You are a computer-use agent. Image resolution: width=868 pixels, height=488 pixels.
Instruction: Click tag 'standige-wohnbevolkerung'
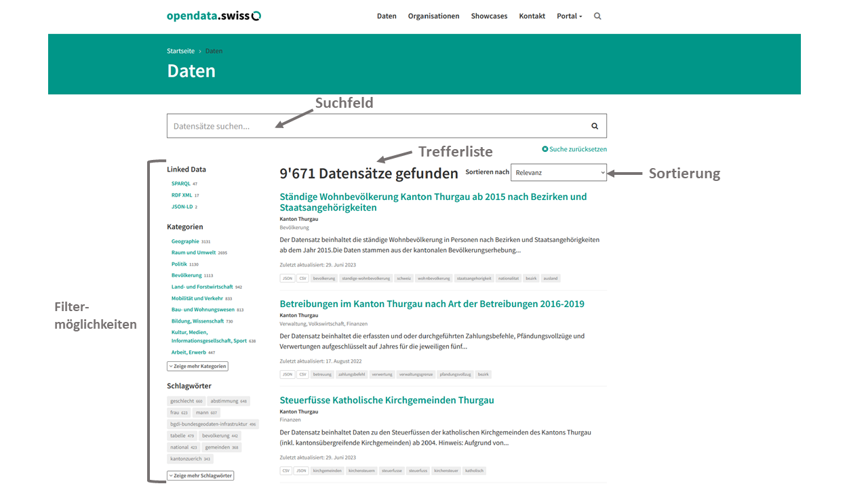point(366,279)
